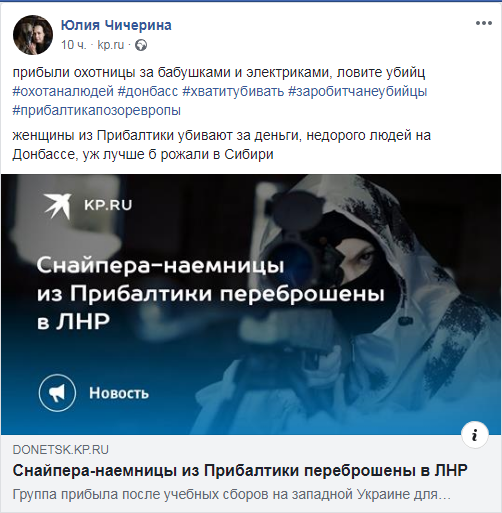Click the megaphone news icon
Screen dimensions: 502x513
pos(57,393)
